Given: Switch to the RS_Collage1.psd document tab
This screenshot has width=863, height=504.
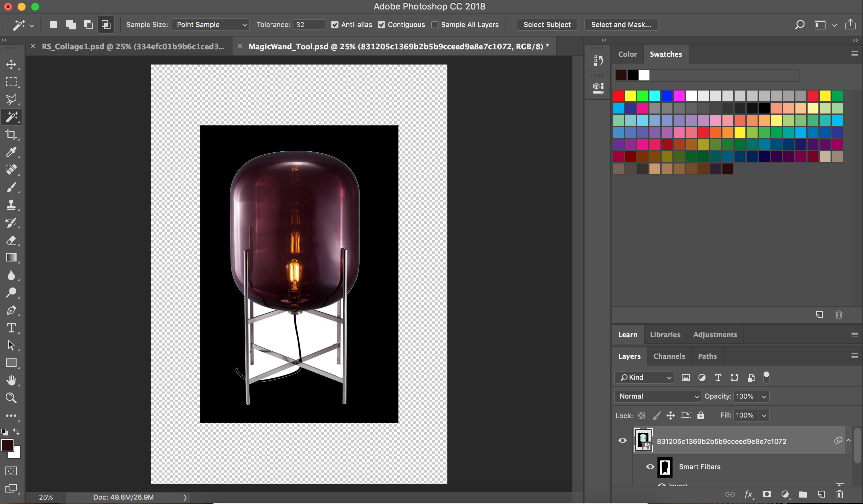Looking at the screenshot, I should 133,46.
